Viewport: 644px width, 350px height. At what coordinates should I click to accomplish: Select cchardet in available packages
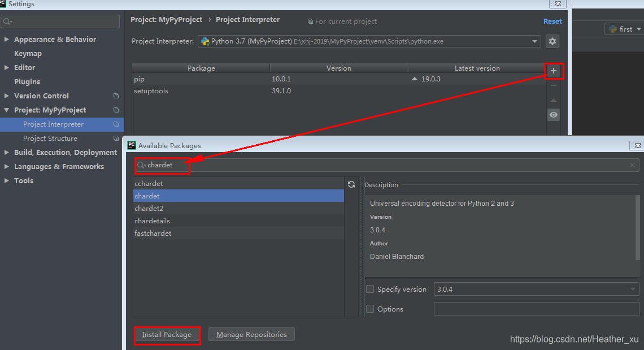(x=238, y=183)
